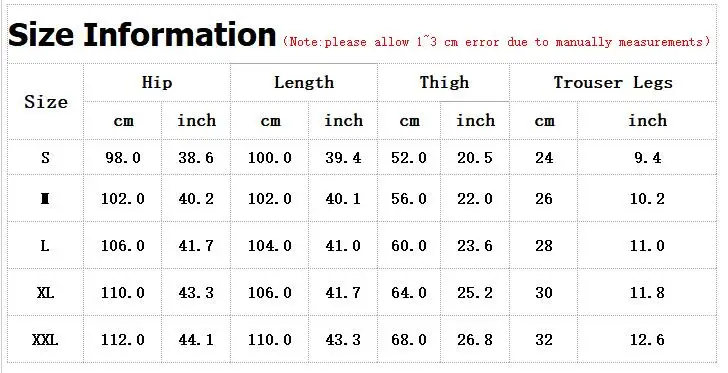Click the 40.1 length inch cell

(343, 199)
